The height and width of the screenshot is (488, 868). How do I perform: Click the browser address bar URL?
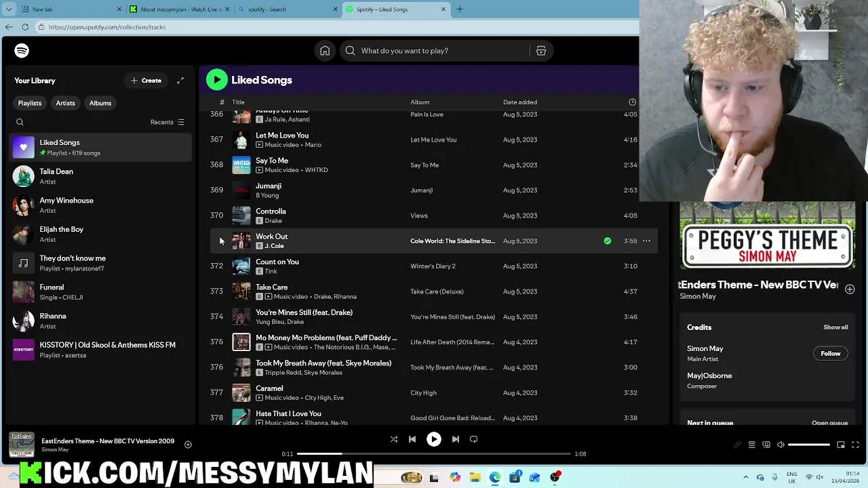pos(107,27)
